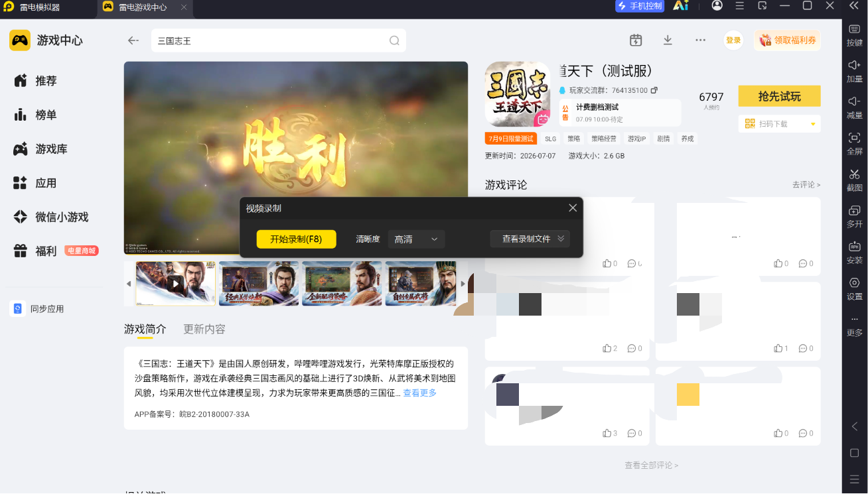Click 查看更多 in the description
The image size is (868, 494).
pos(420,393)
